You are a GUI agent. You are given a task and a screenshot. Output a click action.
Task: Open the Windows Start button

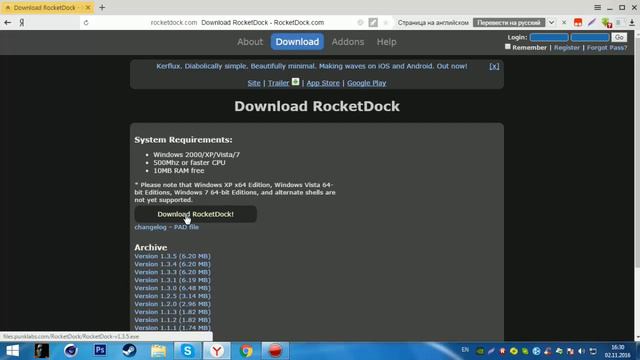click(x=12, y=351)
